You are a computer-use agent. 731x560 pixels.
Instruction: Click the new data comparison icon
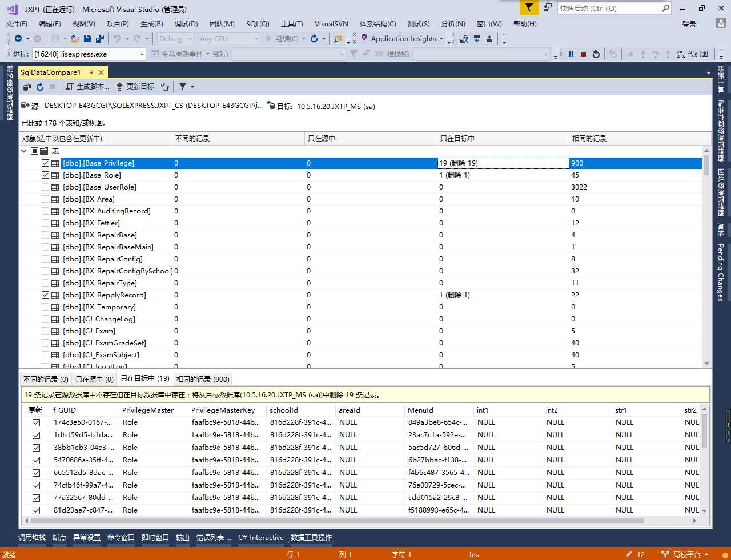27,87
